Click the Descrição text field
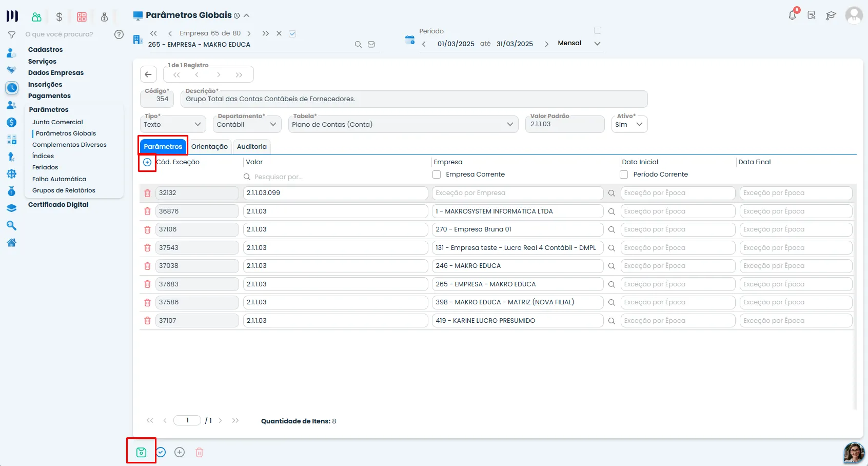The width and height of the screenshot is (868, 466). click(x=414, y=99)
